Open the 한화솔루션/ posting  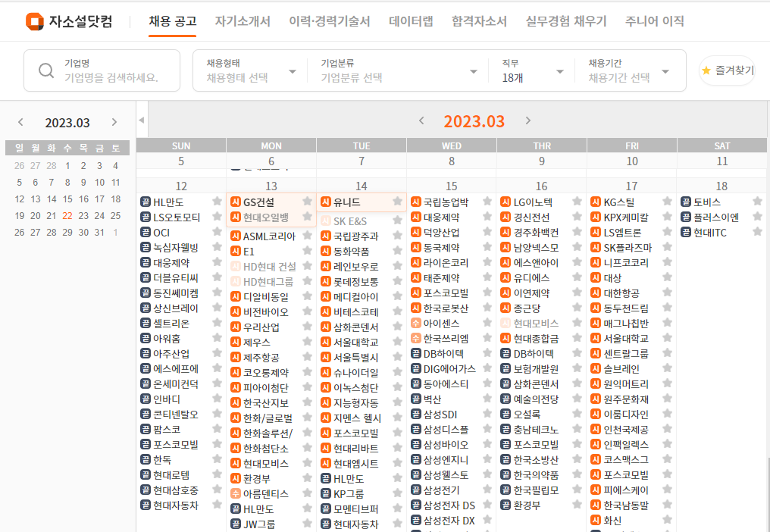[268, 433]
